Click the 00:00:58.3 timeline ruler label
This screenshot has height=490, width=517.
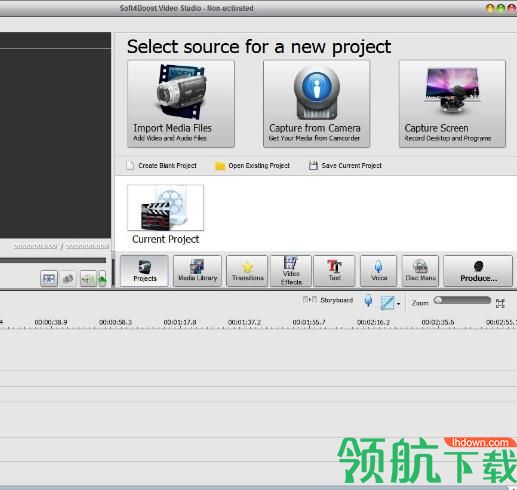(115, 322)
